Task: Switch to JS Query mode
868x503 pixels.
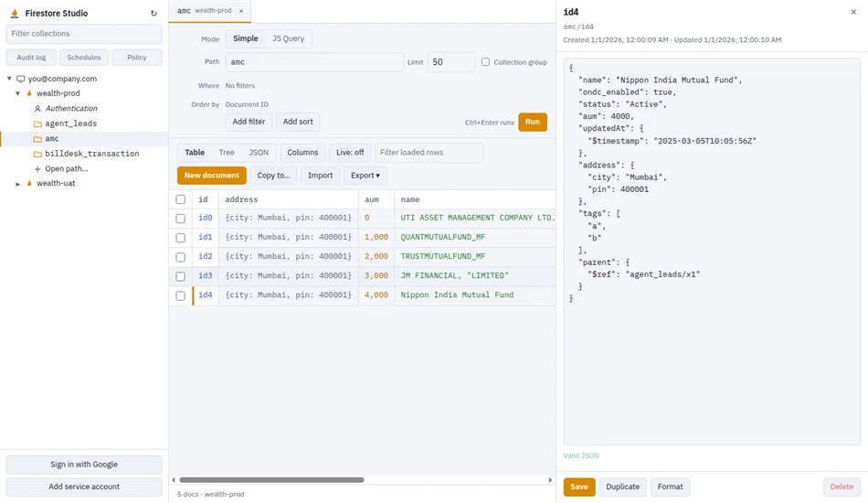Action: pos(288,38)
